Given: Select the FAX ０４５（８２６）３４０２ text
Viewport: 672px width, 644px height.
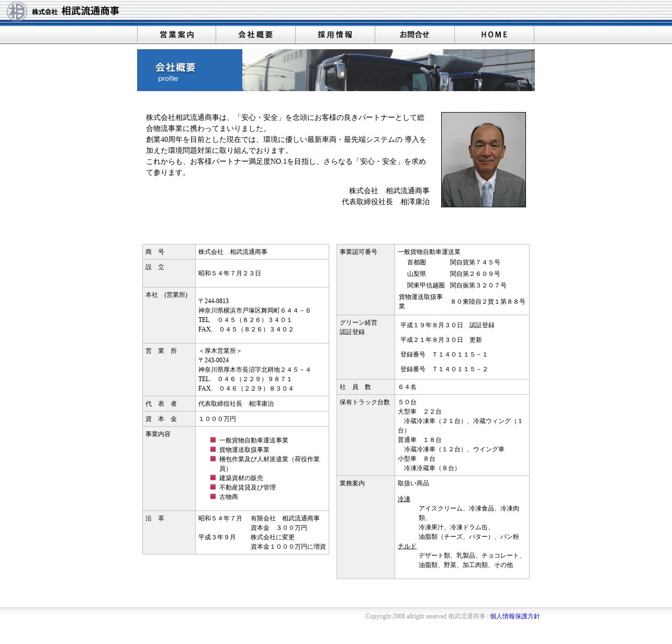Looking at the screenshot, I should 246,329.
